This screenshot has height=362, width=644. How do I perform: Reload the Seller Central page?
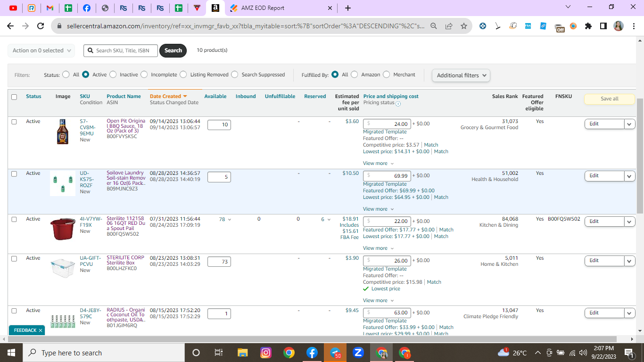click(x=41, y=26)
